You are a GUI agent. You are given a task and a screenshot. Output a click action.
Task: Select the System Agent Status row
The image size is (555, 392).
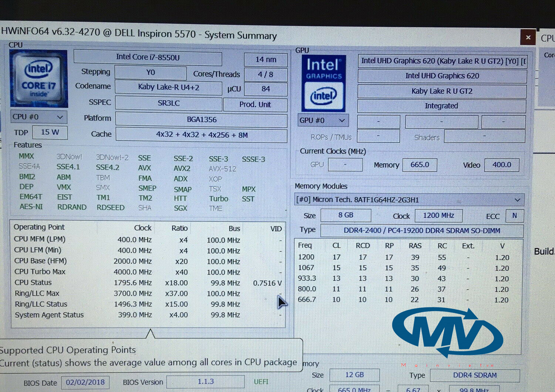[x=148, y=315]
